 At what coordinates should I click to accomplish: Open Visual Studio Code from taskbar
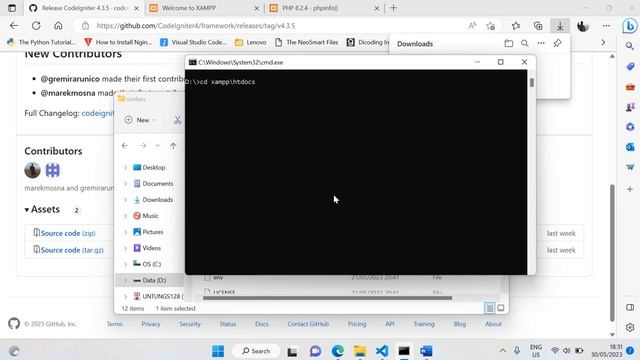(382, 351)
